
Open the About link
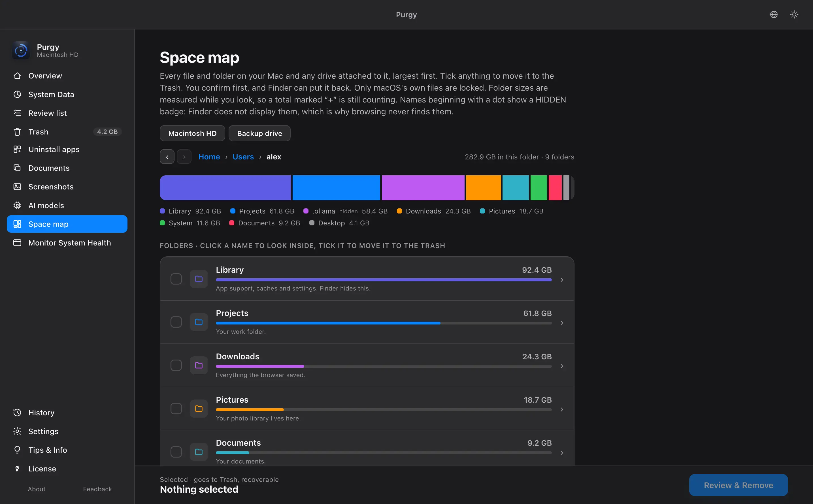point(37,489)
